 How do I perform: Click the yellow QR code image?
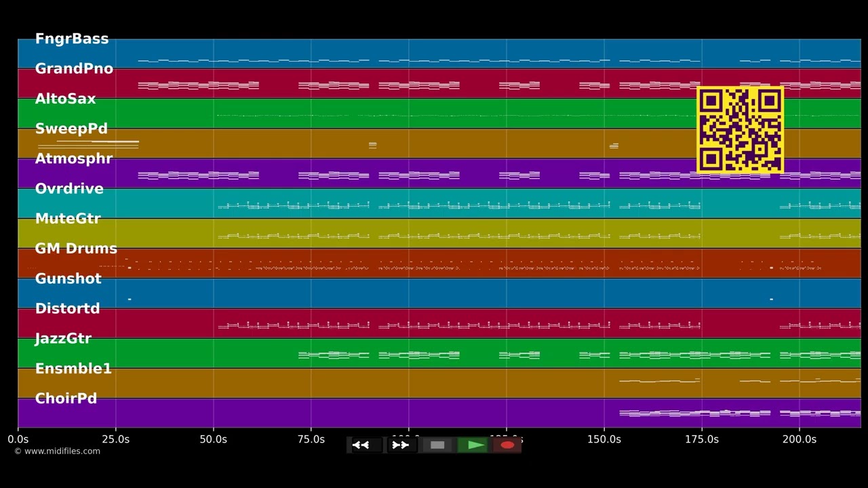click(x=741, y=130)
